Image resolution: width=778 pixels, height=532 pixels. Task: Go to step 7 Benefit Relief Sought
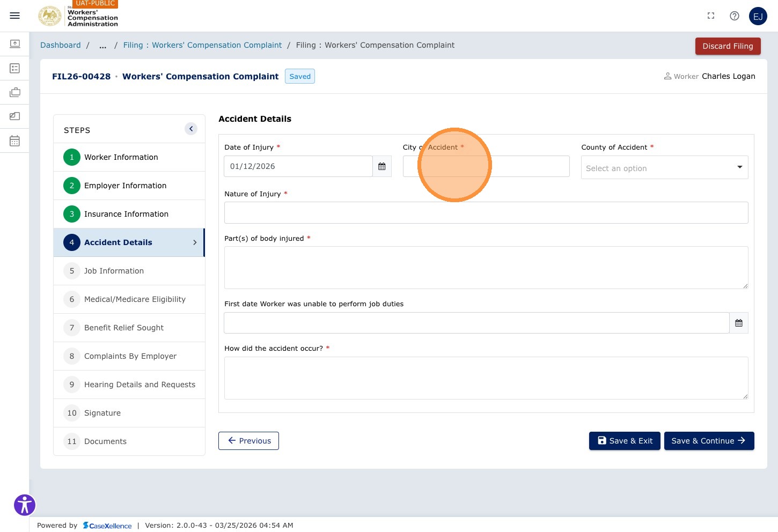129,328
